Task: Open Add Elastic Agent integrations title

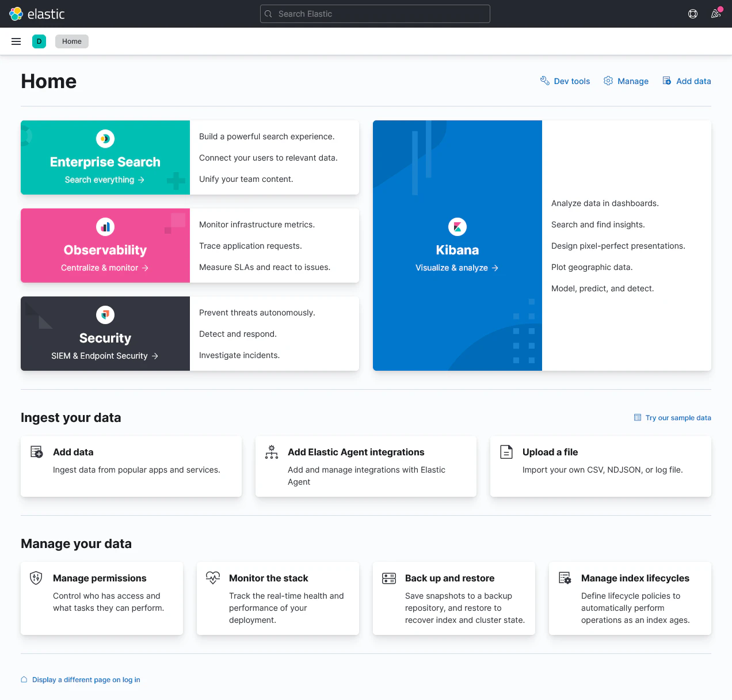Action: pyautogui.click(x=356, y=452)
